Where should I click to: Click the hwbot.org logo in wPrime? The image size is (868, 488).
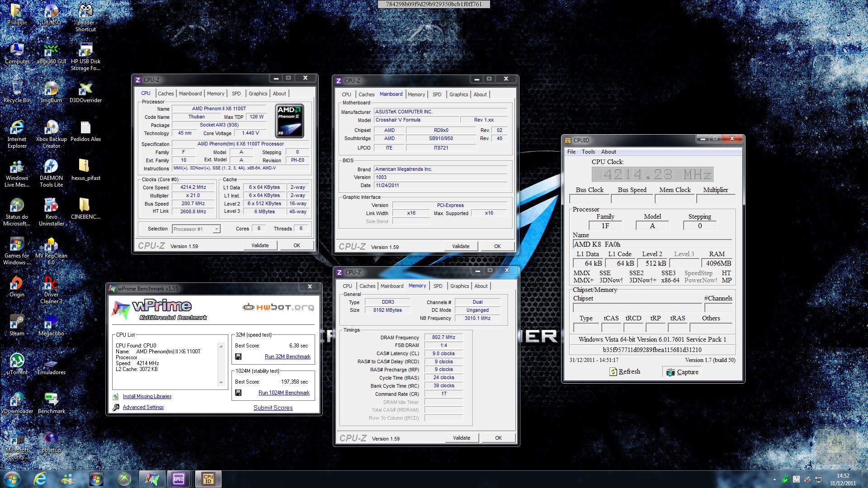point(278,307)
